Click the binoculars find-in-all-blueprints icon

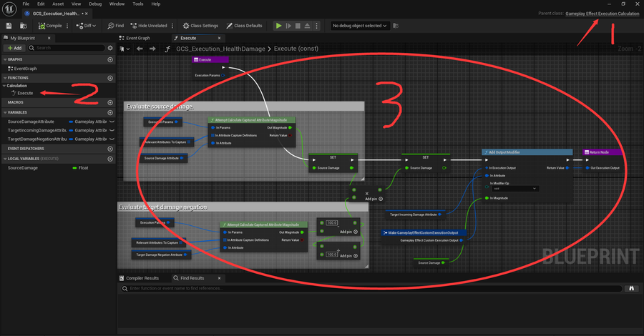[x=631, y=289]
